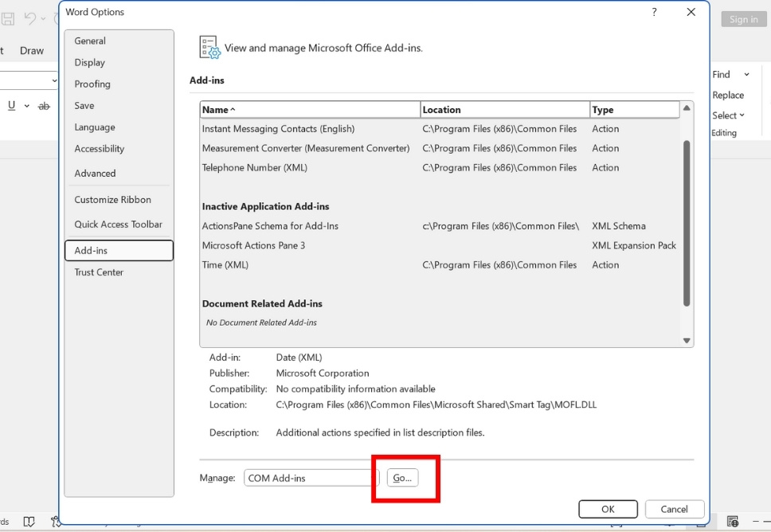Open help via the question mark icon
771x532 pixels.
(x=654, y=12)
